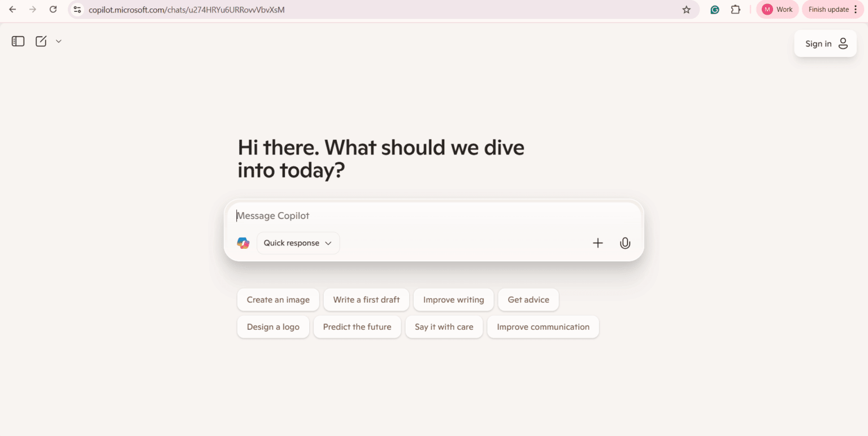Bookmark this page with the star icon

686,10
